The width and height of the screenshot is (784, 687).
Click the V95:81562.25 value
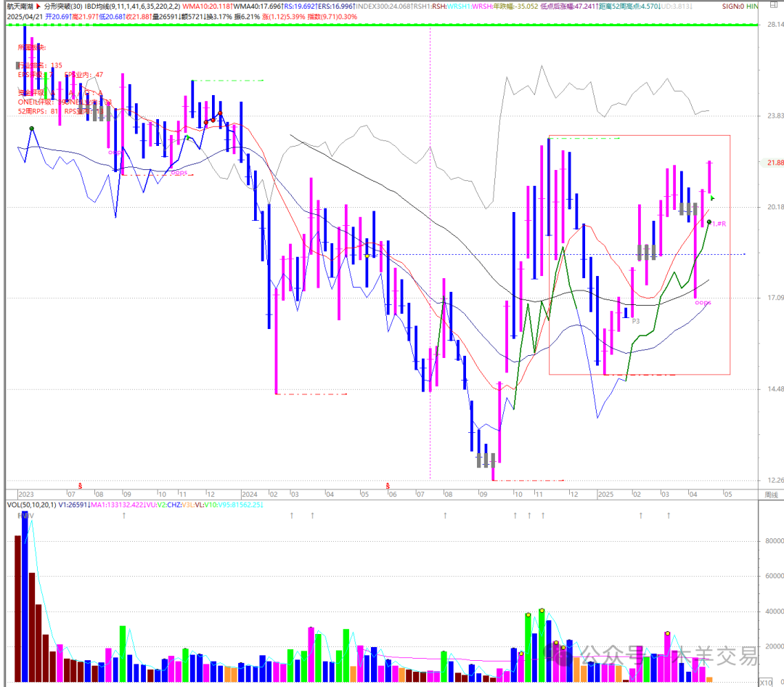pyautogui.click(x=242, y=505)
